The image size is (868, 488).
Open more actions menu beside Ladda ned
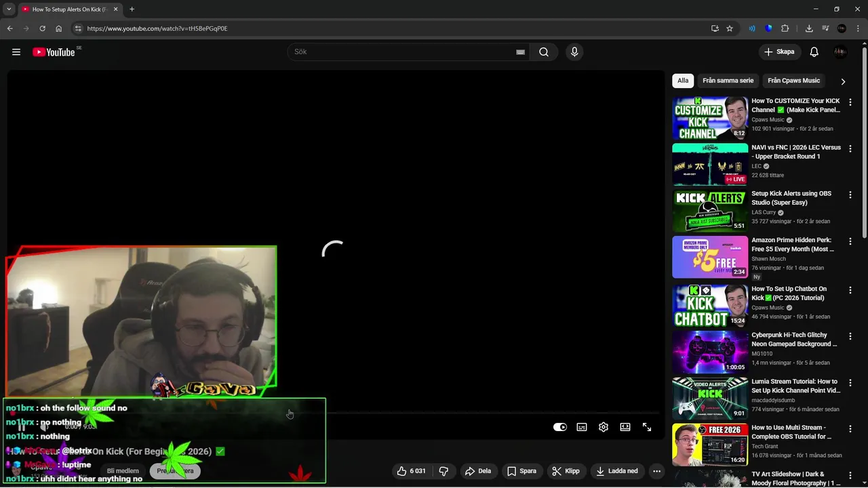point(656,471)
